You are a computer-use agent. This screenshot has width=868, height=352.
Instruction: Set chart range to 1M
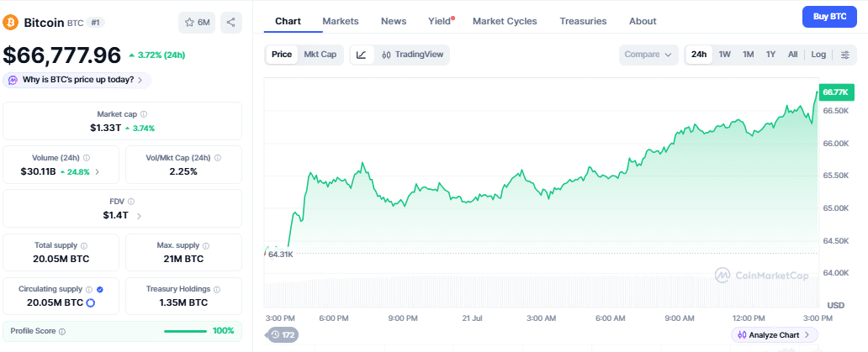pyautogui.click(x=748, y=55)
